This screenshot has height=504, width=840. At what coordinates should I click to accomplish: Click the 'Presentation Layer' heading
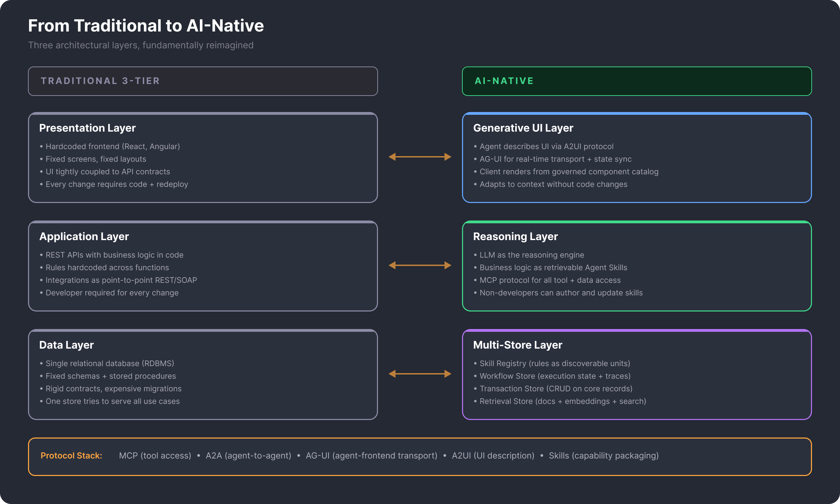click(x=87, y=128)
